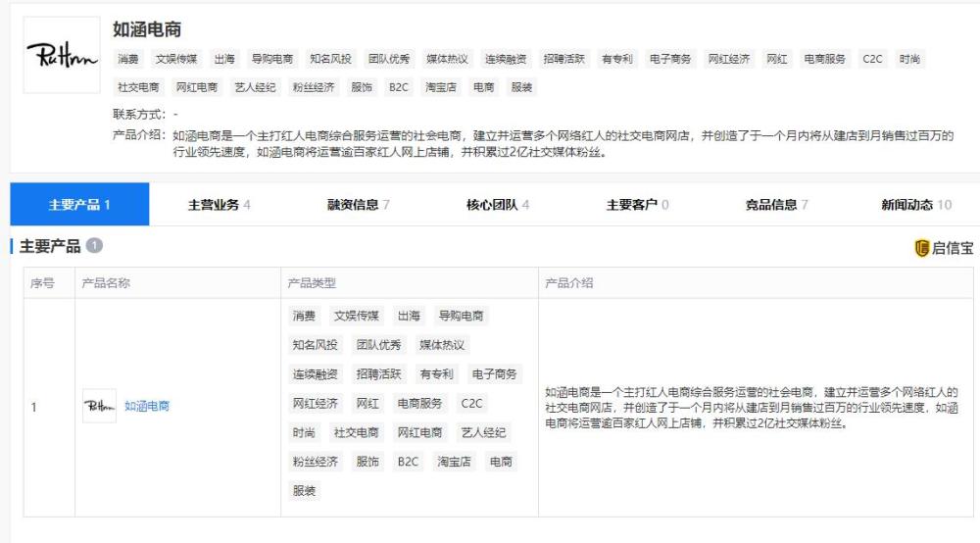Switch to the 竞品信息 tab
Viewport: 980px width, 543px height.
(776, 204)
